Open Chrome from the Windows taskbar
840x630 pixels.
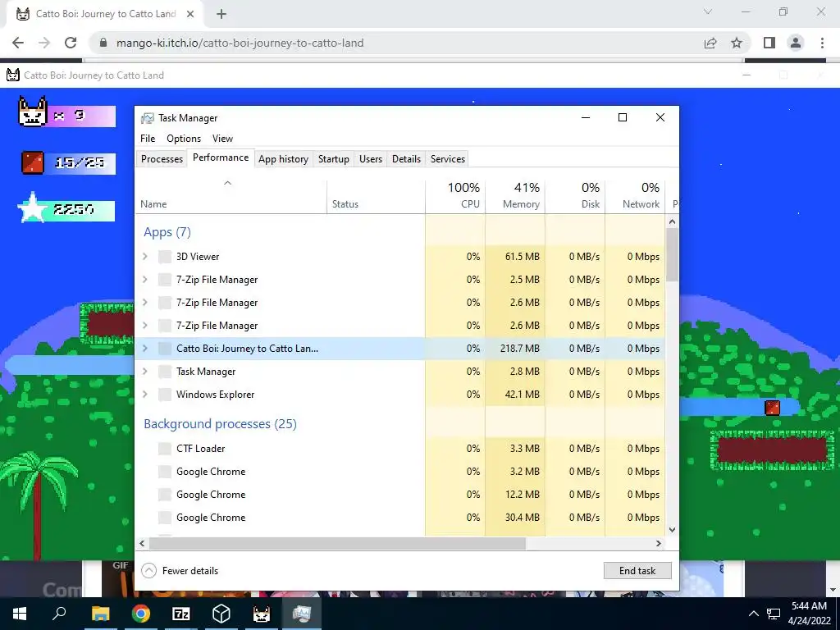pos(140,614)
